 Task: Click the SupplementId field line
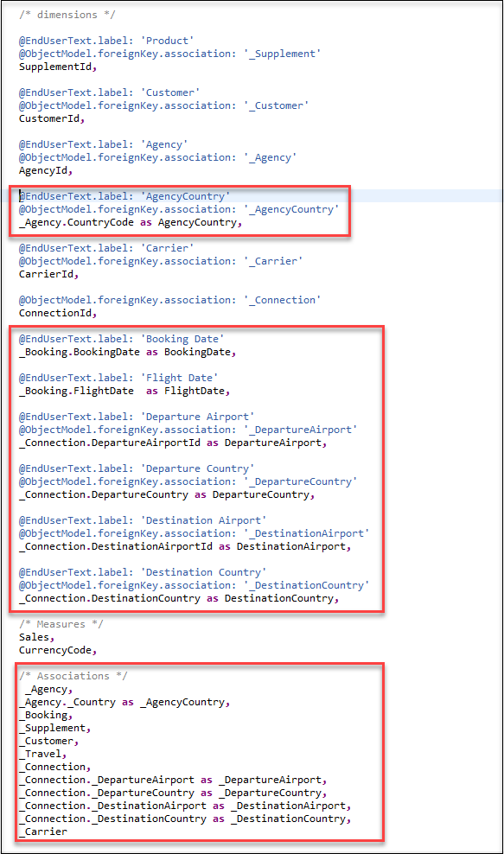pos(58,67)
